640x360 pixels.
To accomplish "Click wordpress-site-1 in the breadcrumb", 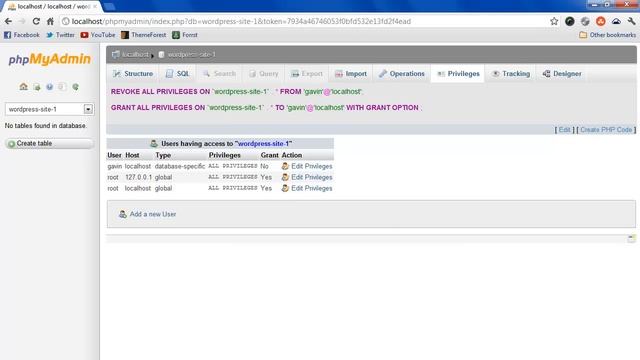I will click(x=191, y=54).
